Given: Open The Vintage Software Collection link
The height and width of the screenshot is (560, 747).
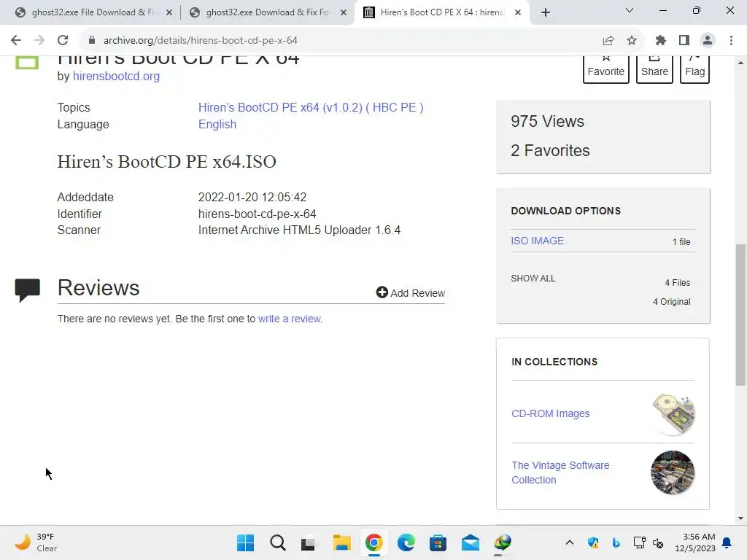Looking at the screenshot, I should coord(560,472).
